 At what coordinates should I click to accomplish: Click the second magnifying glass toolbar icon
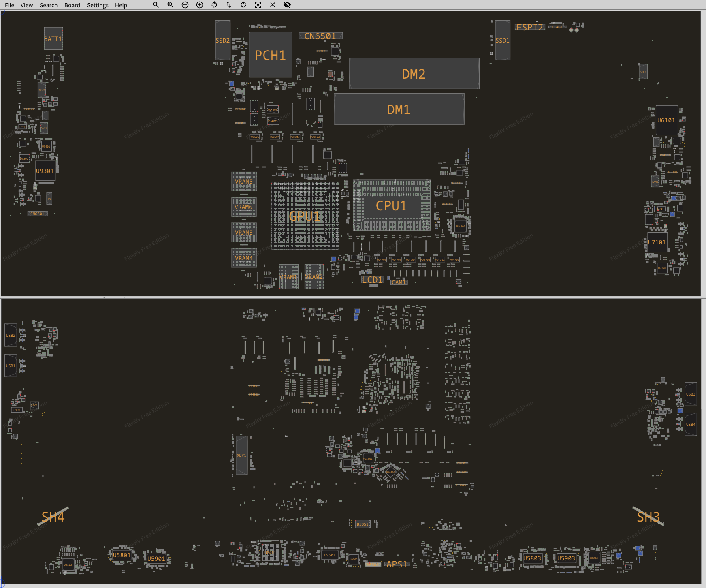pos(170,5)
